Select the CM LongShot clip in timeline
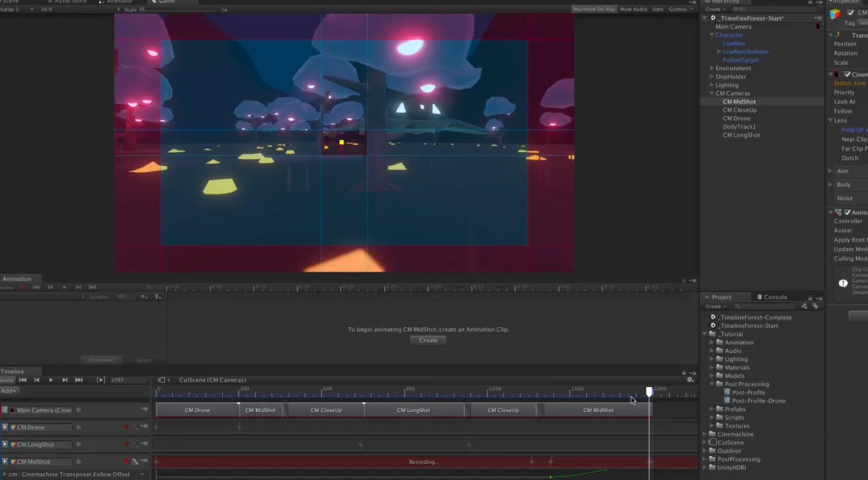This screenshot has width=868, height=480. [414, 410]
